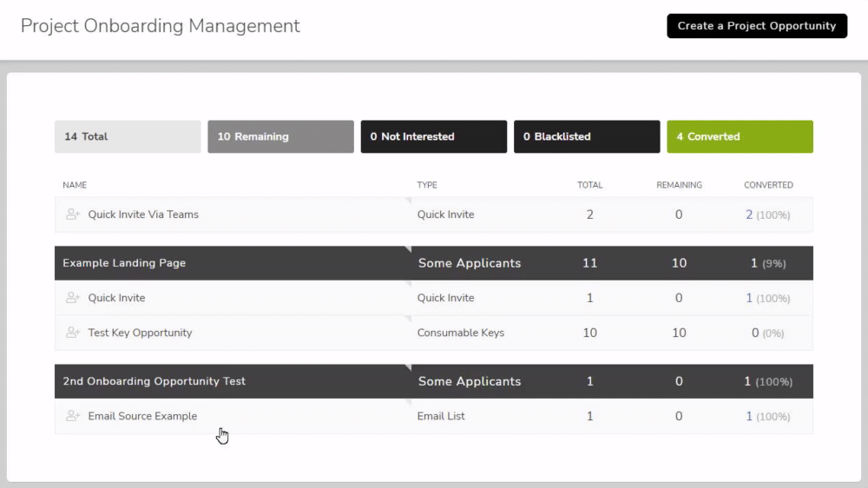Screen dimensions: 868x488
Task: Click the person-add icon beside Quick Invite
Action: (x=73, y=298)
